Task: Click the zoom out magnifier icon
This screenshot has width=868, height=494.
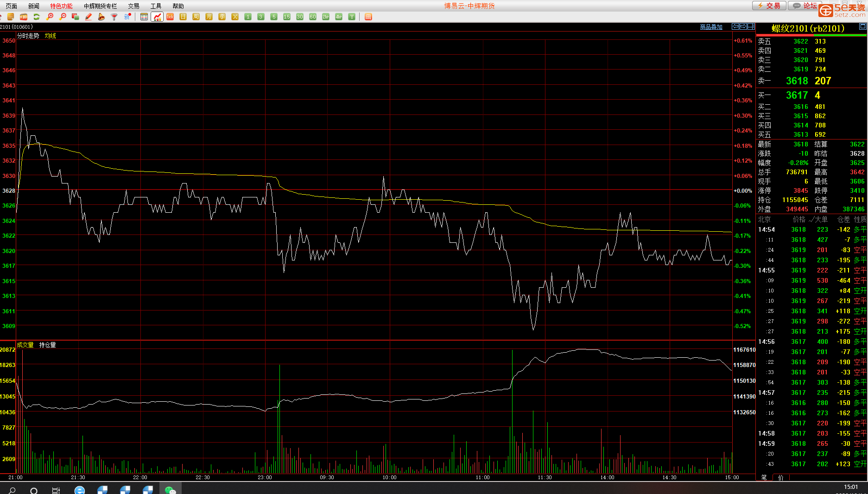Action: pos(63,17)
